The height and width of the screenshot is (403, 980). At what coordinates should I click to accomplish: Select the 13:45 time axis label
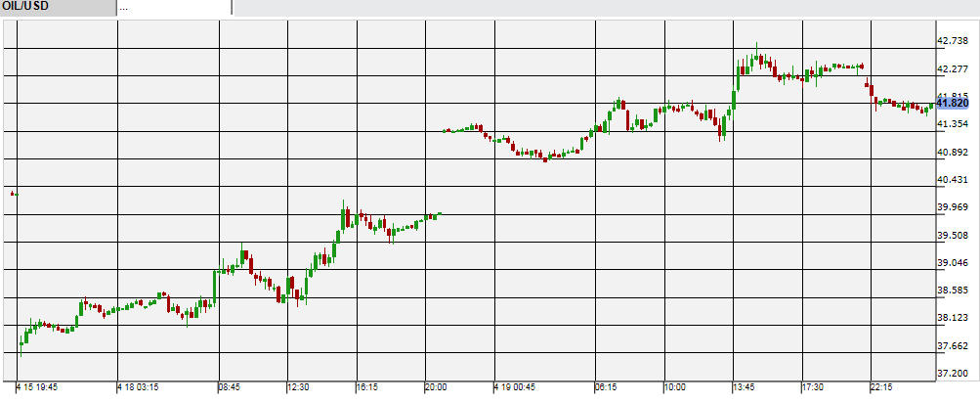[745, 387]
